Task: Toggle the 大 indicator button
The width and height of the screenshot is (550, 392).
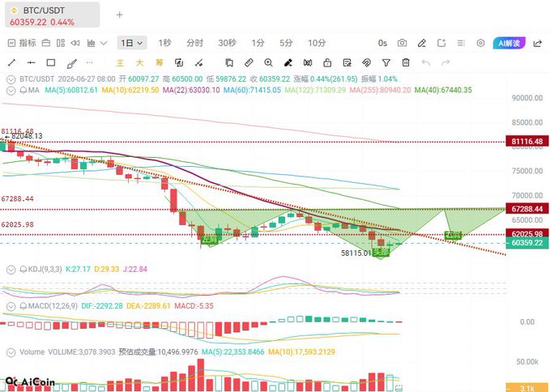Action: pyautogui.click(x=139, y=62)
